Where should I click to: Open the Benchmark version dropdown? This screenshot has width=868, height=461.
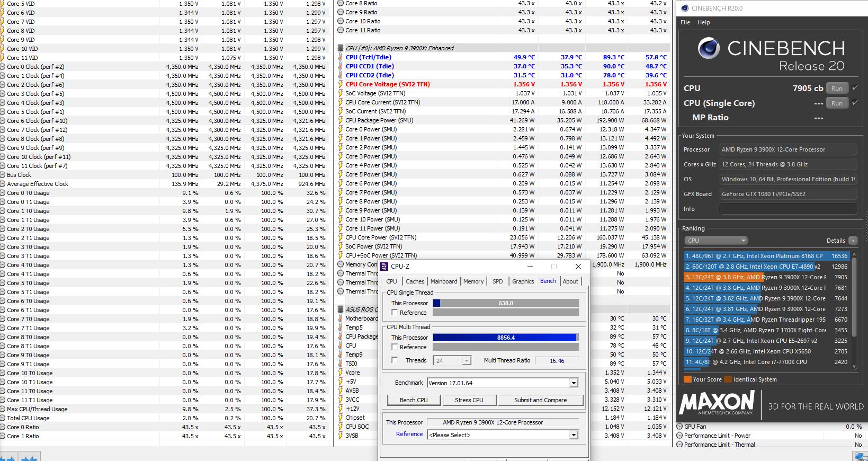click(502, 383)
